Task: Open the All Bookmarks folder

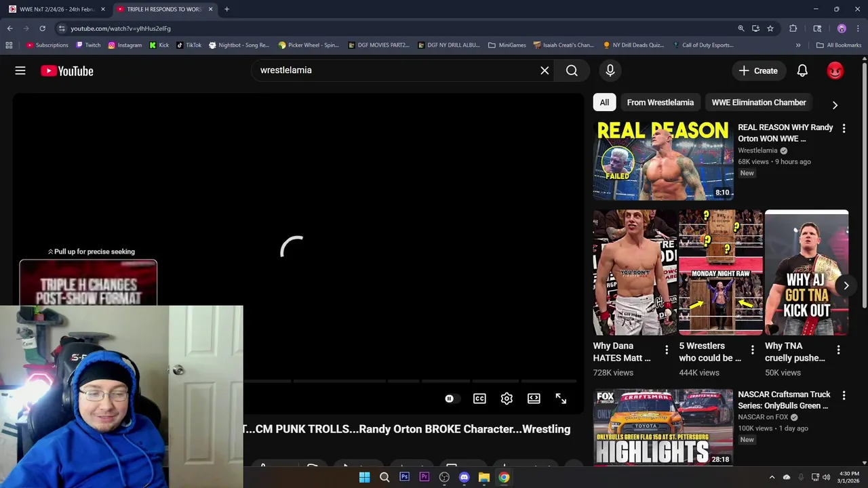Action: (x=839, y=45)
